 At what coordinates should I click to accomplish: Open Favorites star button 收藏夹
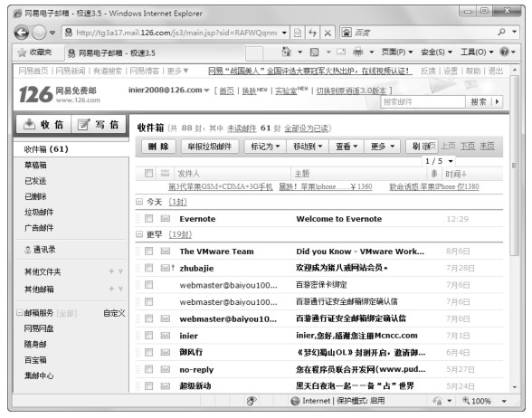point(35,52)
